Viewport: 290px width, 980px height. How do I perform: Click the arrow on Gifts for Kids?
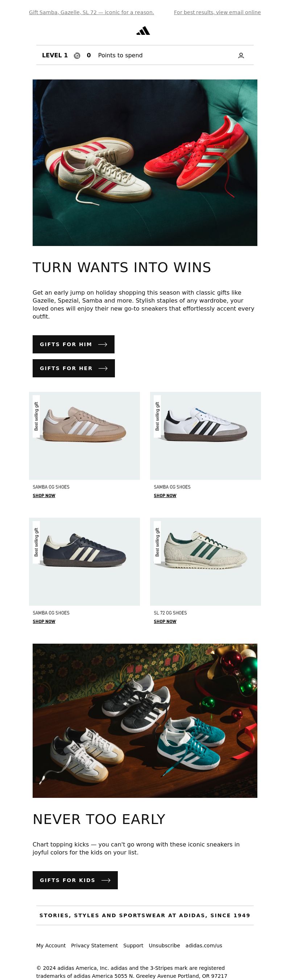pos(106,880)
